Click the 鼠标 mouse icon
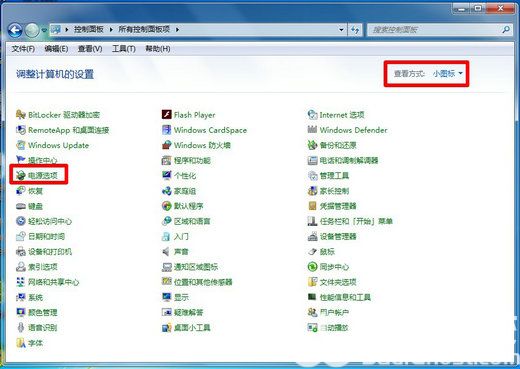This screenshot has height=369, width=520. 312,251
